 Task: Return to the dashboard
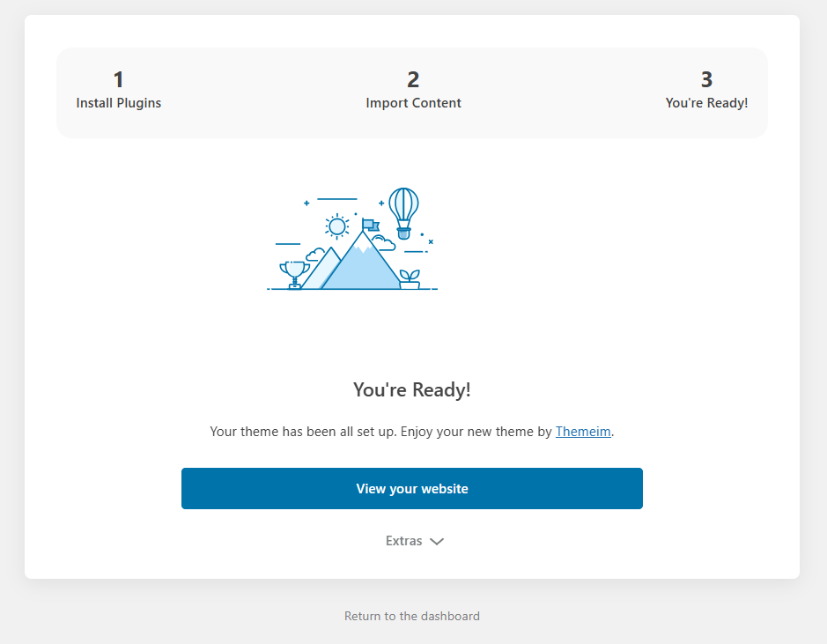tap(412, 616)
